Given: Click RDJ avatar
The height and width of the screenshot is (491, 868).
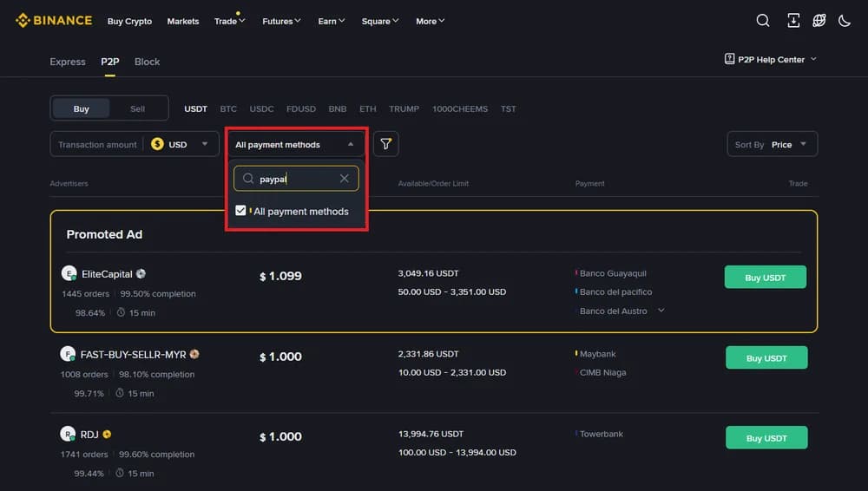Looking at the screenshot, I should pyautogui.click(x=68, y=434).
